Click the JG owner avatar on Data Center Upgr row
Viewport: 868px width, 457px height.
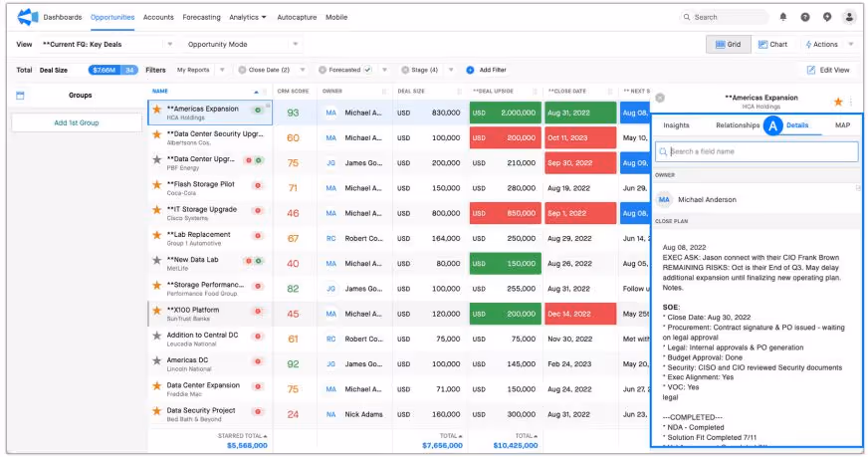click(x=330, y=163)
